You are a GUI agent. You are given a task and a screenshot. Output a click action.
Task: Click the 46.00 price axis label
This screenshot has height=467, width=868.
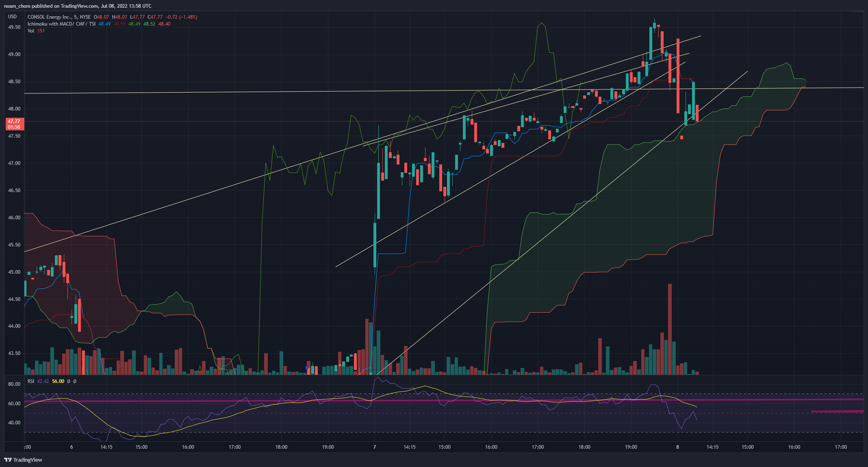14,218
